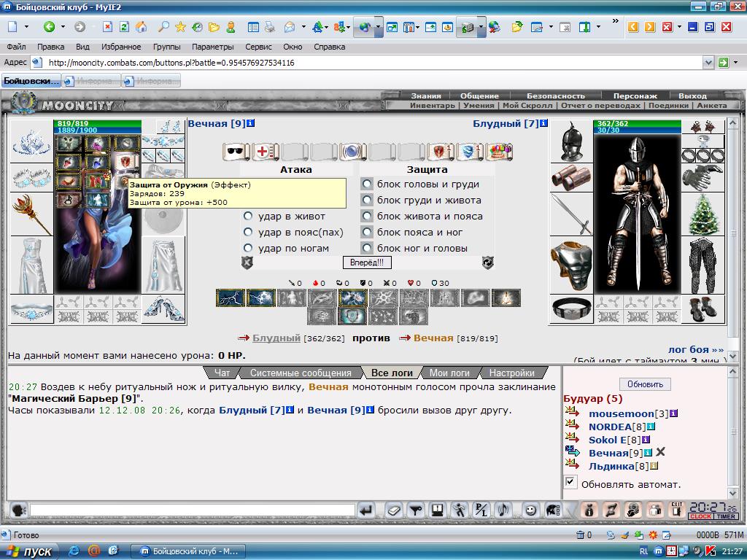Select defense 'блок ног и головы'
Image resolution: width=747 pixels, height=560 pixels.
366,248
